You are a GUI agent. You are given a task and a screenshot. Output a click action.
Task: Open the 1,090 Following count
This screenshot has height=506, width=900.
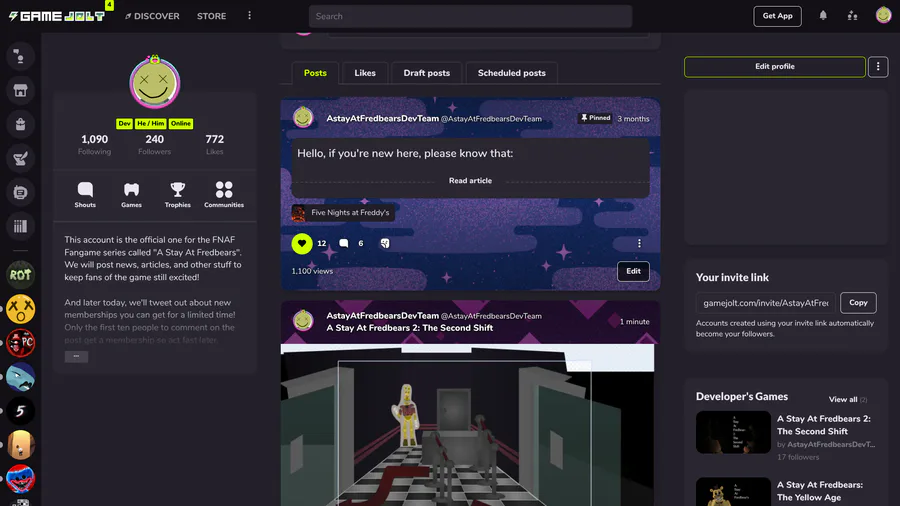tap(94, 144)
